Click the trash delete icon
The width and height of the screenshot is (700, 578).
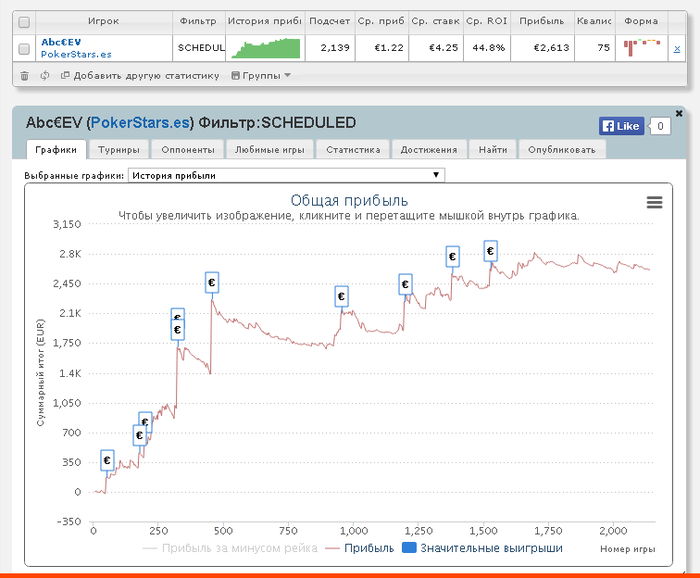click(25, 76)
